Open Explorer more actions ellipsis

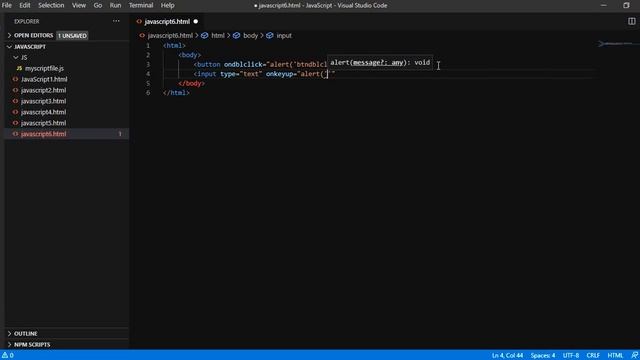(116, 21)
